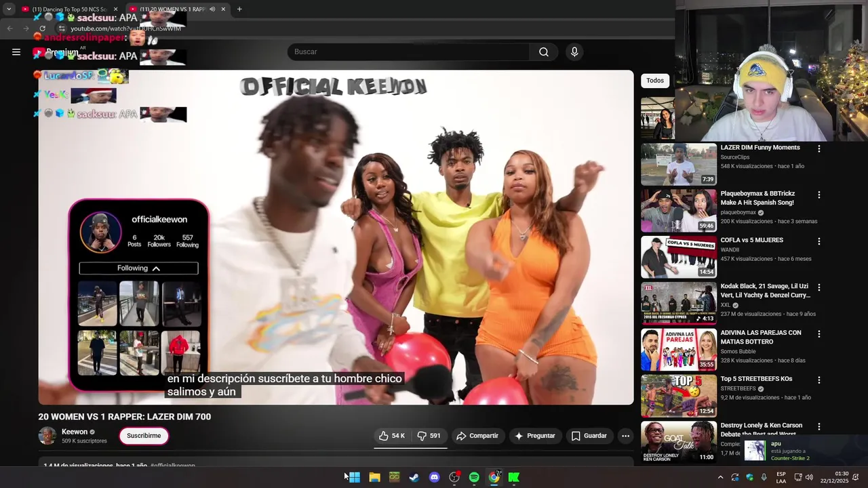This screenshot has width=868, height=488.
Task: Open File Explorer from the taskbar
Action: pos(374,477)
